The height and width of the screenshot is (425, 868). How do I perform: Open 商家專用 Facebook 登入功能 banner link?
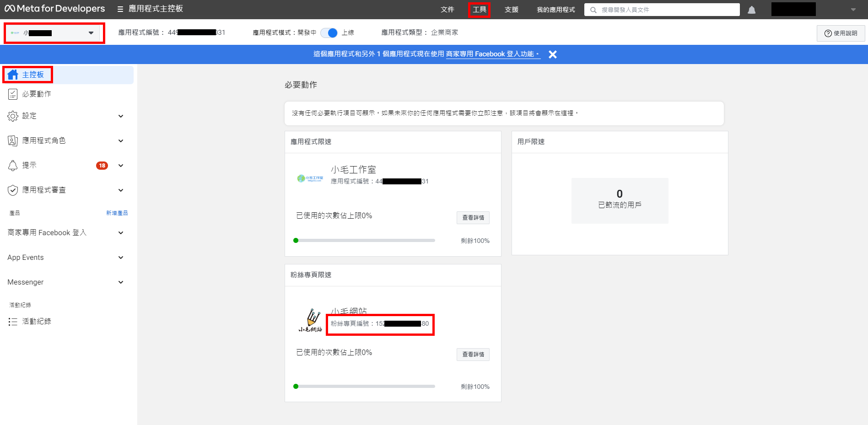[x=493, y=54]
